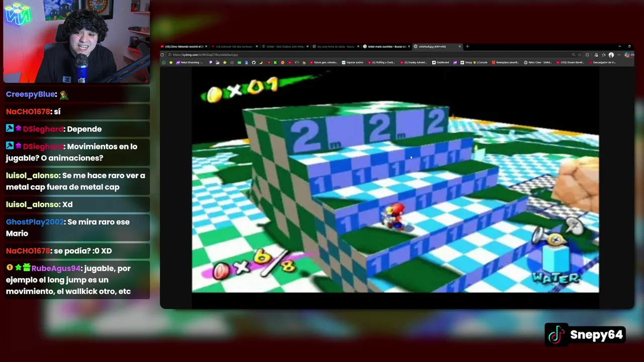644x362 pixels.
Task: Open the banana bookmark icon
Action: coord(261,62)
